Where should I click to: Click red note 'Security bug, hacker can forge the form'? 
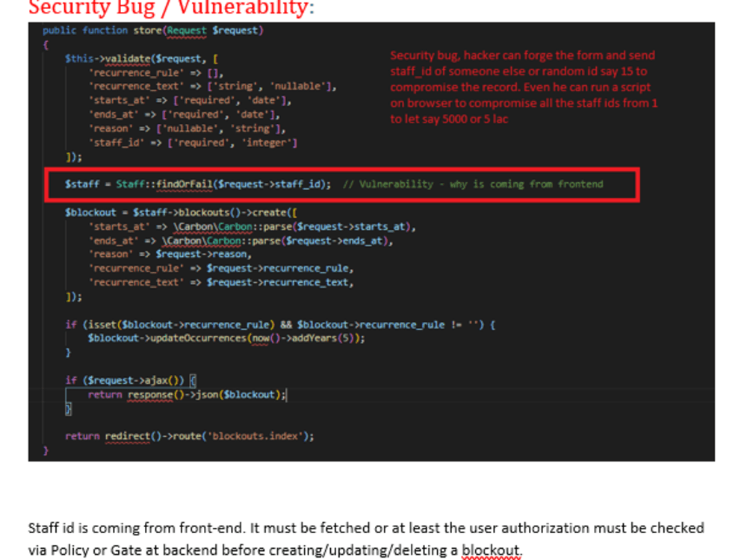(523, 55)
